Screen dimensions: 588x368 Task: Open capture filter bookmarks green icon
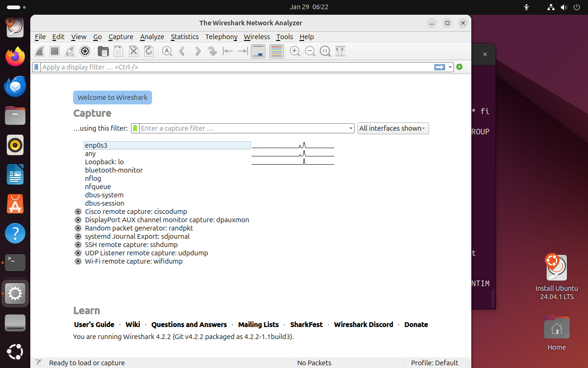[135, 128]
